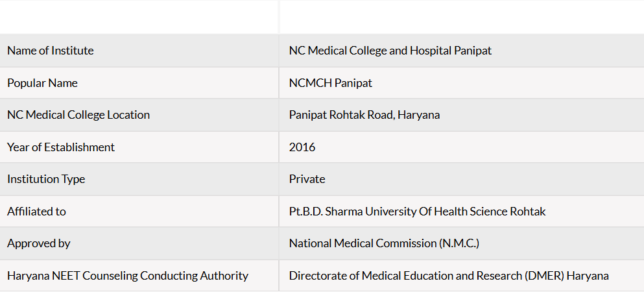Screen dimensions: 644x292
Task: Click 'Panipat Rohtak Road, Haryana' value
Action: [364, 115]
